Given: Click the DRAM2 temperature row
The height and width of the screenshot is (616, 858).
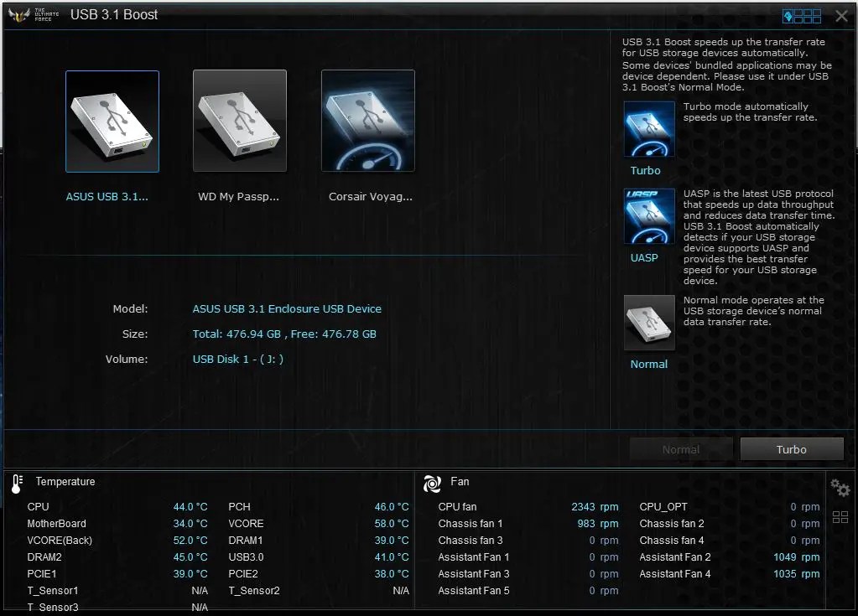Looking at the screenshot, I should click(117, 557).
